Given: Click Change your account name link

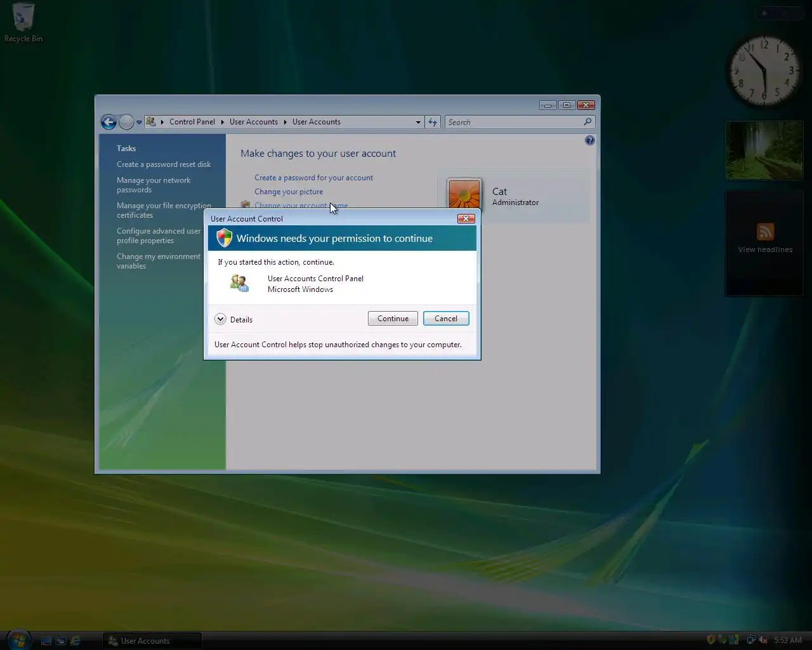Looking at the screenshot, I should [x=301, y=205].
